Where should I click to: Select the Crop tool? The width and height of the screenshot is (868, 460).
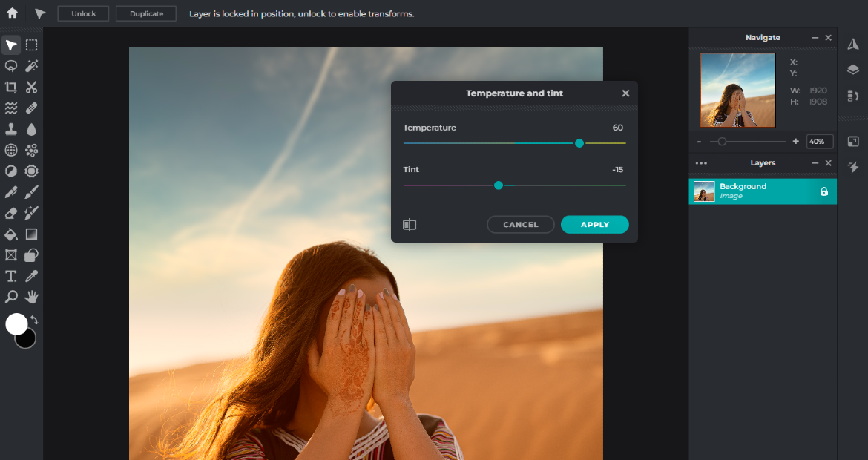pos(10,87)
